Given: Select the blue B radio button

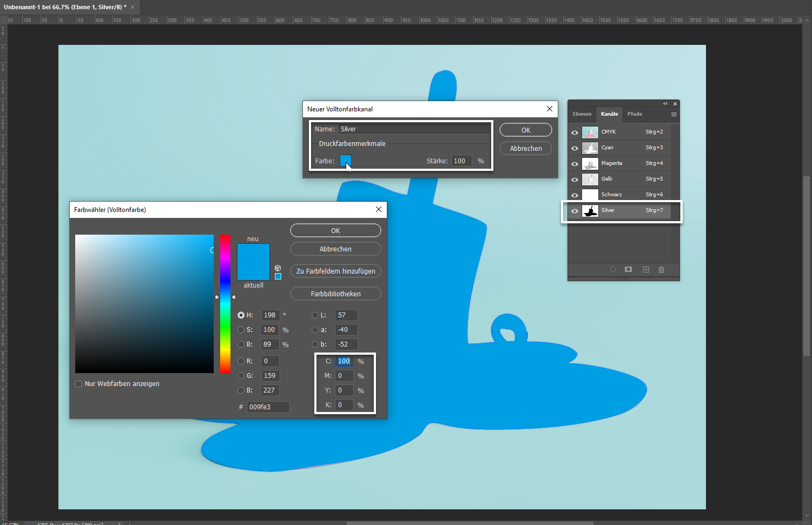Looking at the screenshot, I should 241,390.
